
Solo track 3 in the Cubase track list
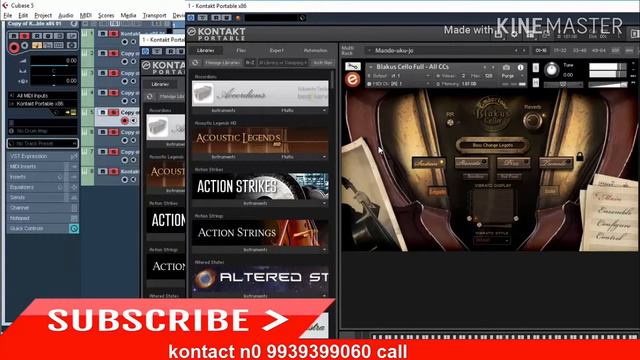(x=113, y=73)
